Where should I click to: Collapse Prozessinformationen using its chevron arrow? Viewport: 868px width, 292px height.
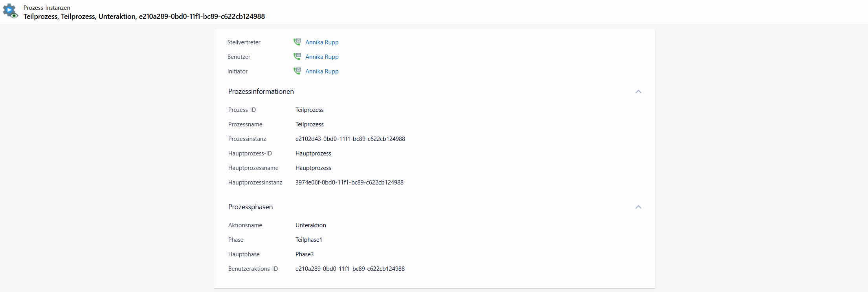point(638,91)
